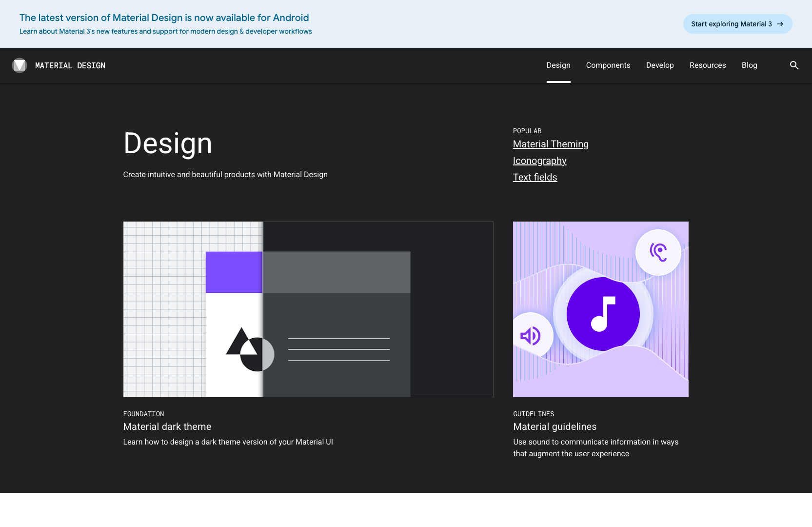
Task: Open the search icon
Action: click(794, 65)
